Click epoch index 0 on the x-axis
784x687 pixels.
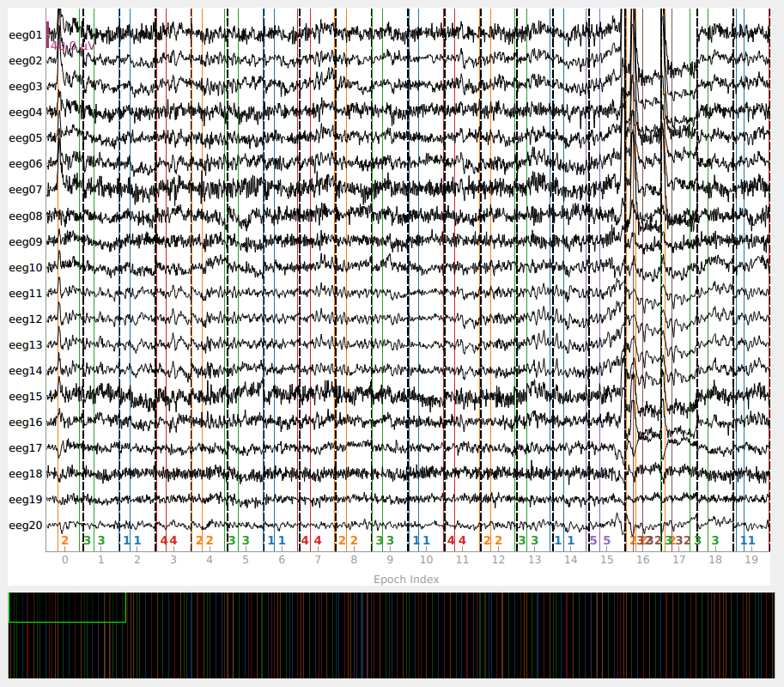point(64,560)
